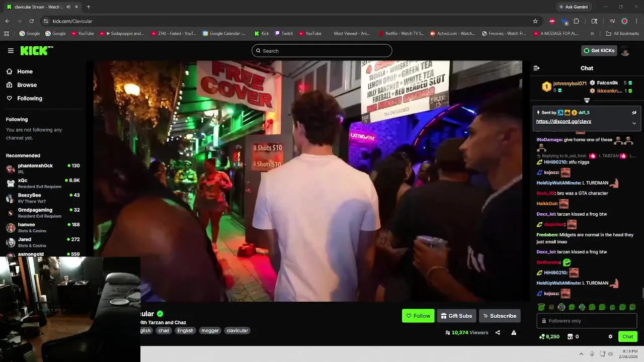This screenshot has height=362, width=644.
Task: Open the user profile avatar menu
Action: 625,50
